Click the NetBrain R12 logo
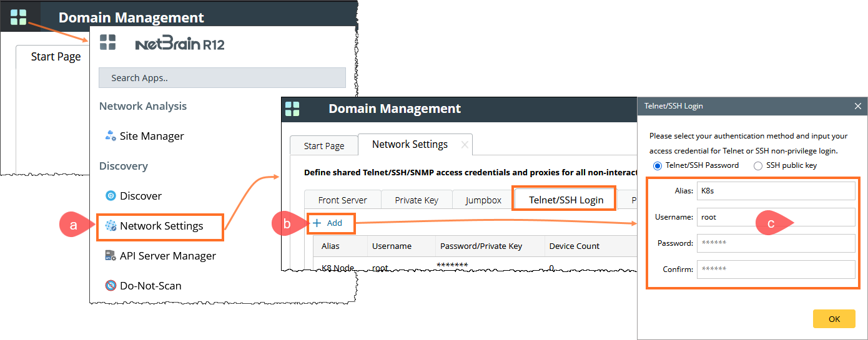 click(179, 44)
